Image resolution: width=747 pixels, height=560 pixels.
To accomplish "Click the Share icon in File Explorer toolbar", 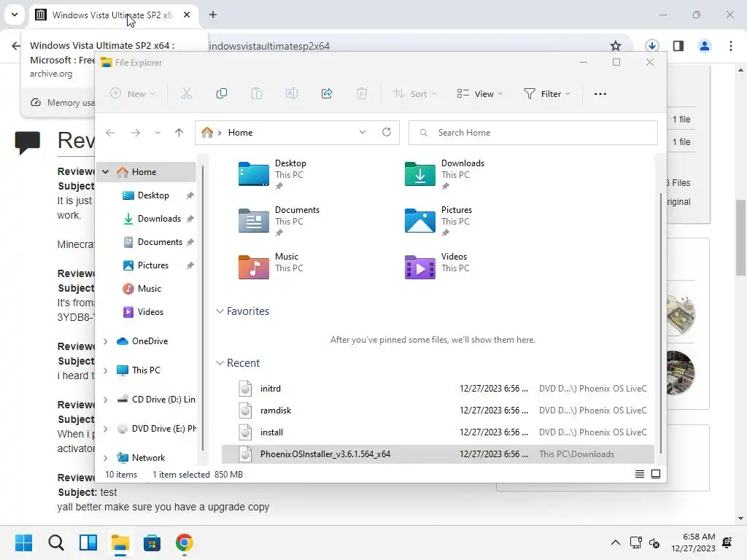I will tap(327, 94).
